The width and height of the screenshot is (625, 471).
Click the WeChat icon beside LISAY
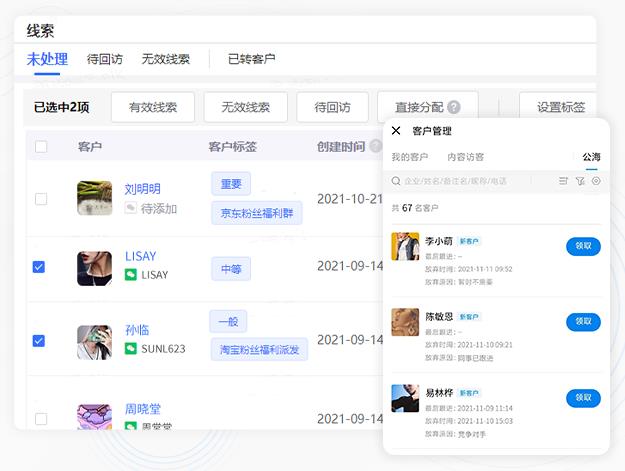pos(131,275)
